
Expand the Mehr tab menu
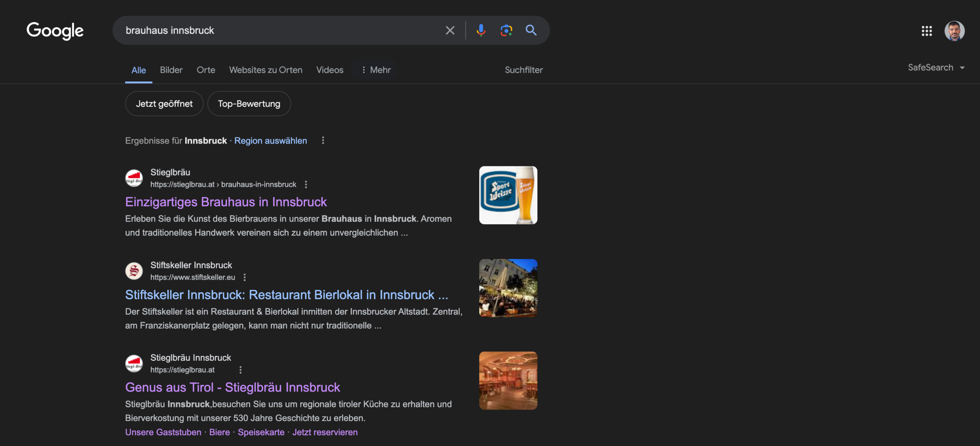tap(376, 70)
